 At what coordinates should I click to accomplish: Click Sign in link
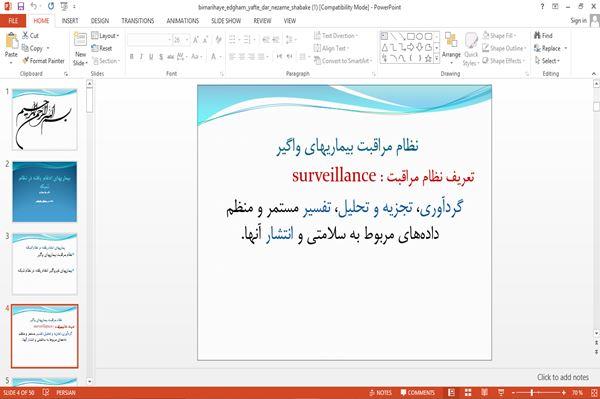point(578,20)
